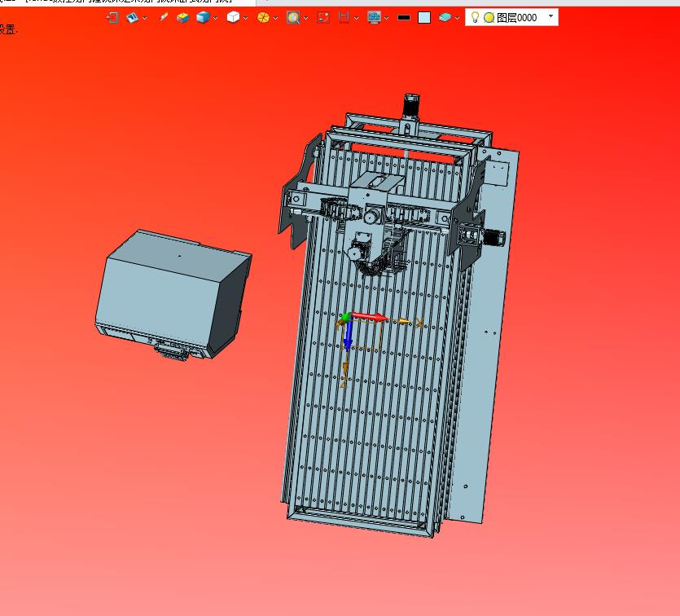
Task: Expand the blue cube display dropdown arrow
Action: (x=216, y=18)
